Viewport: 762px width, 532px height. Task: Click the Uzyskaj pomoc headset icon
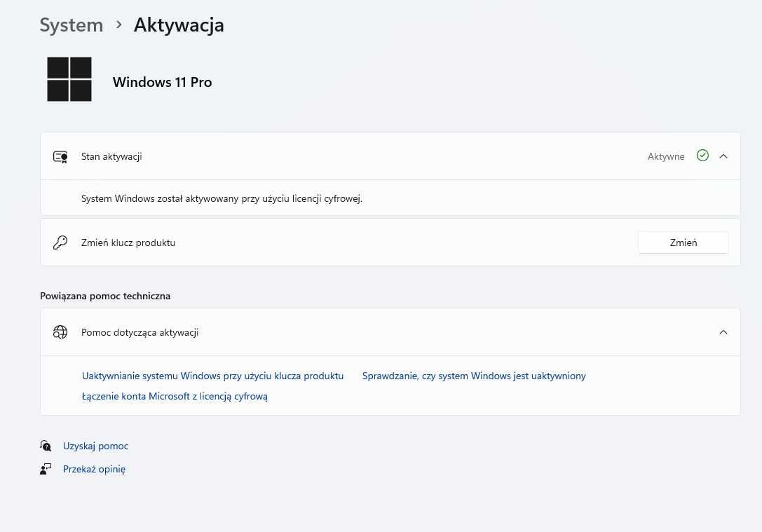point(46,446)
